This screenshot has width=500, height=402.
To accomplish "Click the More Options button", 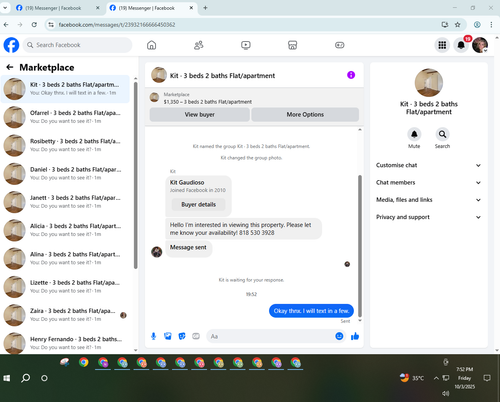I will pos(305,115).
